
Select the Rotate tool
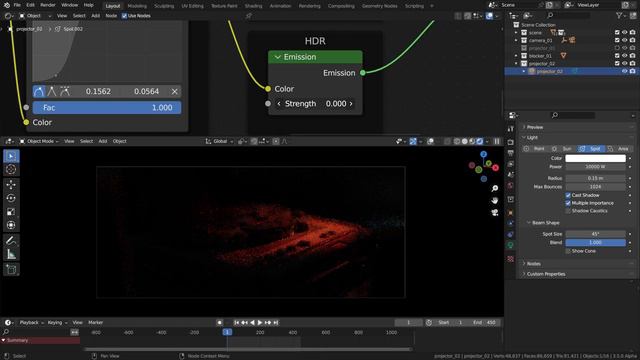pyautogui.click(x=11, y=198)
